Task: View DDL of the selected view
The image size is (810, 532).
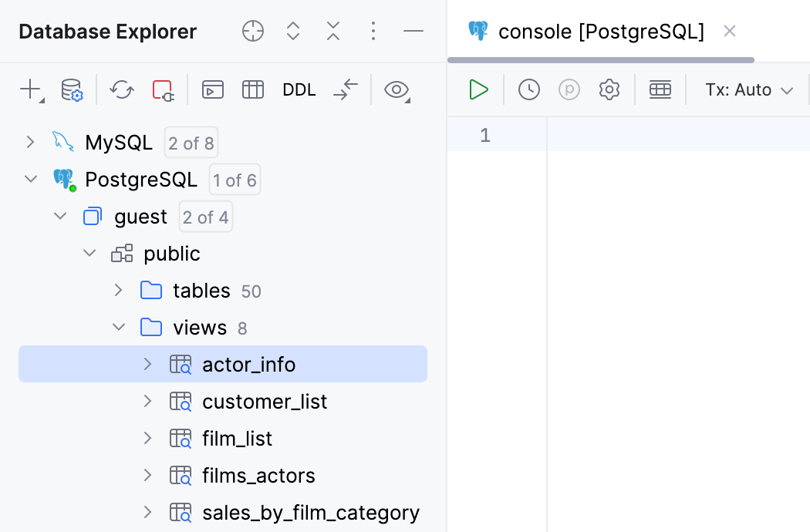Action: point(299,89)
